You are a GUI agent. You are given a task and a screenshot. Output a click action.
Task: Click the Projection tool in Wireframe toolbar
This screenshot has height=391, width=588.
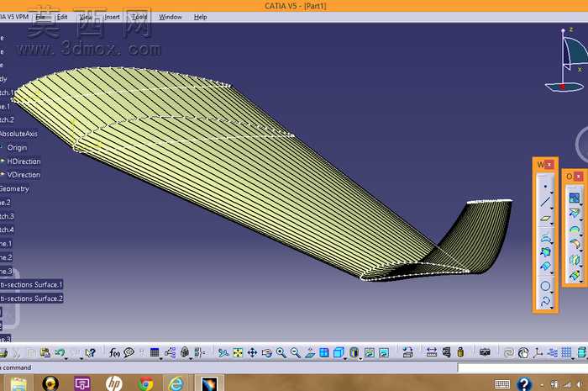pos(545,238)
